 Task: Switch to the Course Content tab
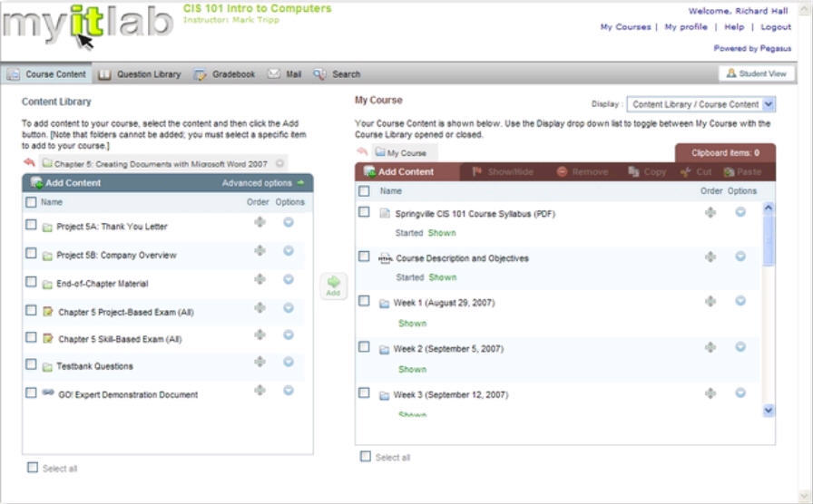coord(46,74)
